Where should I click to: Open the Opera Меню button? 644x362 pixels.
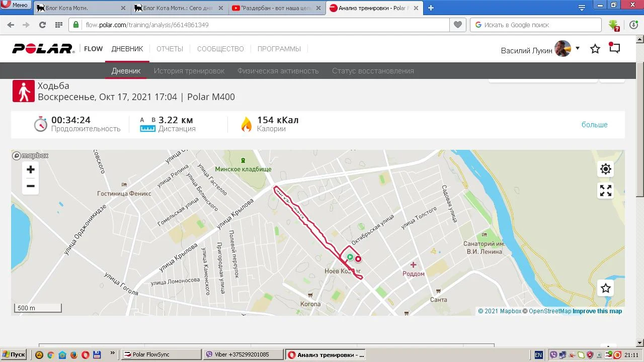16,5
